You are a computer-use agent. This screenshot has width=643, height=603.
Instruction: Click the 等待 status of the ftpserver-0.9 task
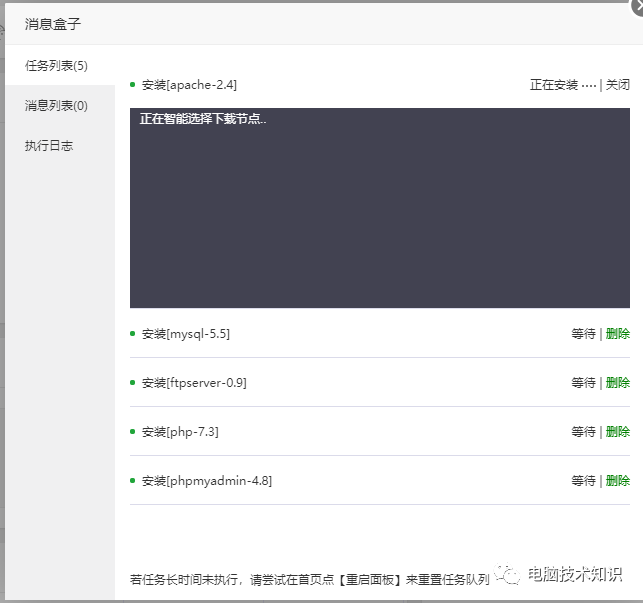click(x=584, y=383)
